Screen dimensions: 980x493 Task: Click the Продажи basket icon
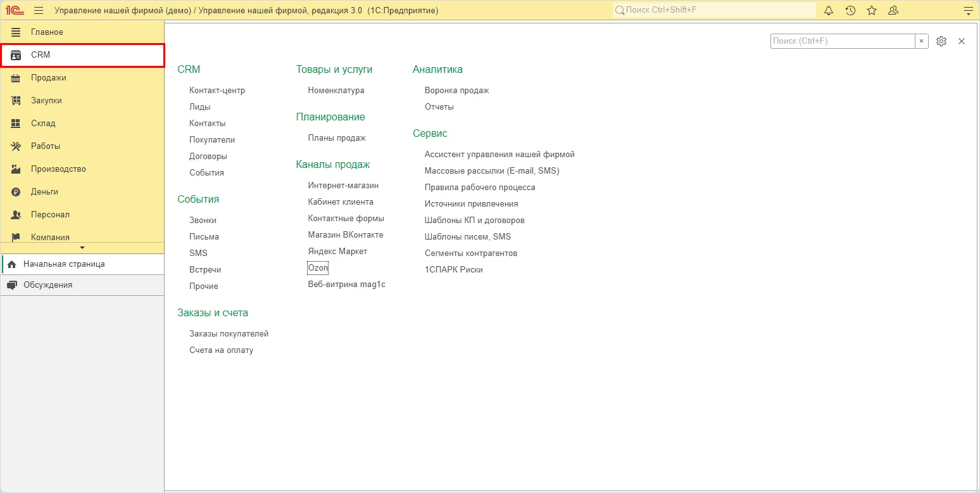(x=16, y=77)
